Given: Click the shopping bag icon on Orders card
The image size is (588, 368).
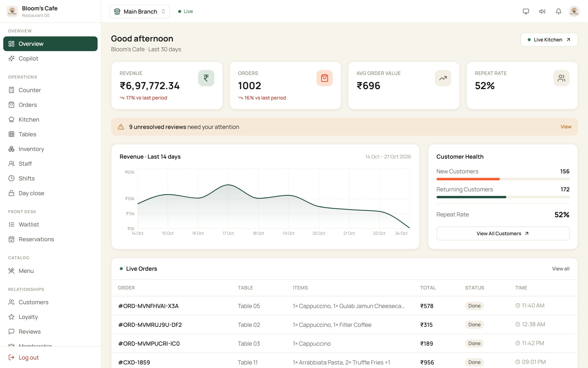Looking at the screenshot, I should [324, 78].
